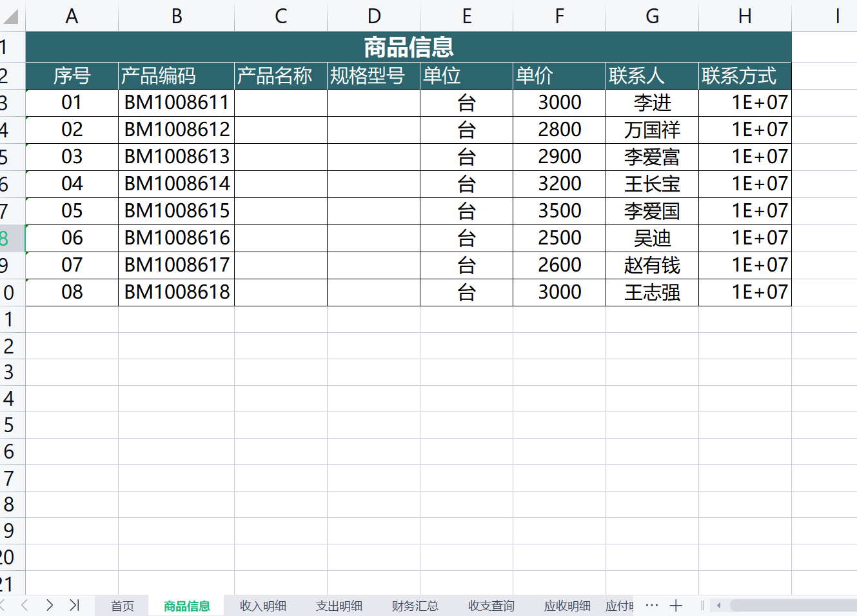Switch to the 首页 sheet tab
The height and width of the screenshot is (616, 857).
(121, 606)
